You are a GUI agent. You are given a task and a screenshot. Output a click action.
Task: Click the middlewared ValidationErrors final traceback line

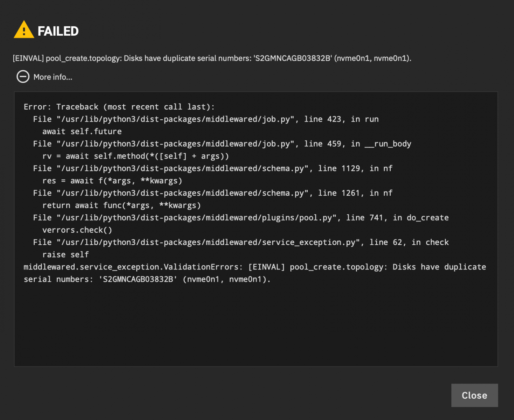255,273
